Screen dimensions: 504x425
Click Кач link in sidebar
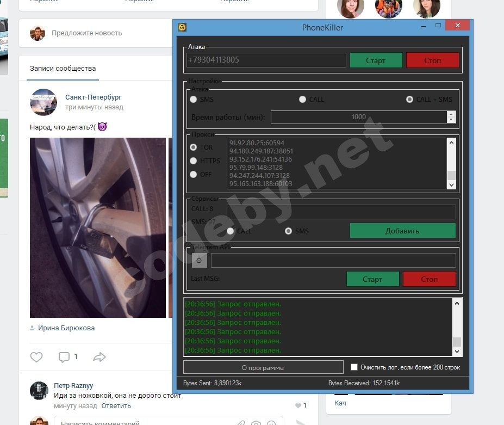pos(340,403)
